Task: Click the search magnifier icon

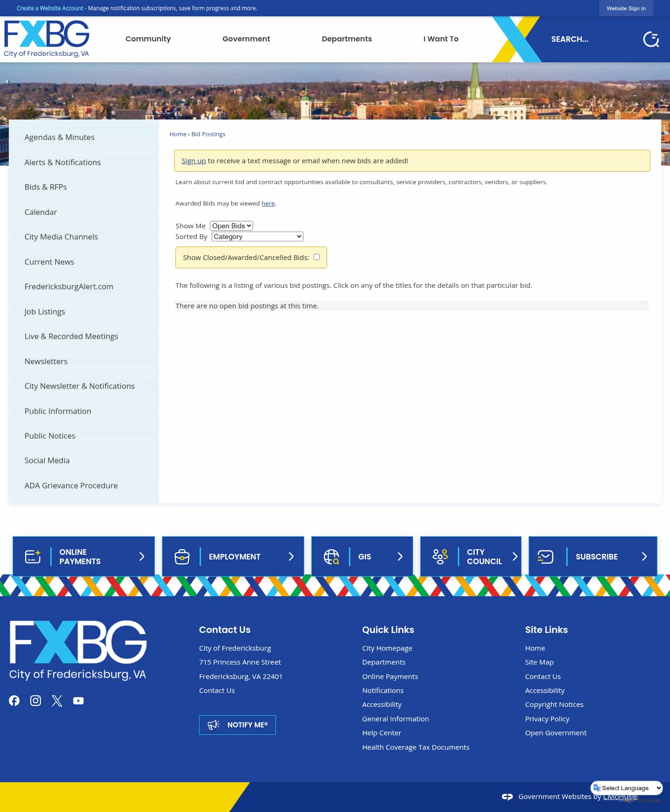Action: [x=651, y=40]
